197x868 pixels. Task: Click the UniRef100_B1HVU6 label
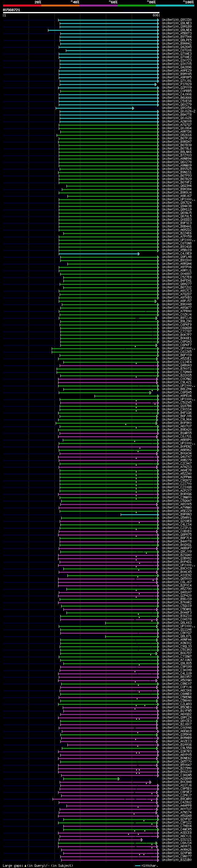pos(176,745)
